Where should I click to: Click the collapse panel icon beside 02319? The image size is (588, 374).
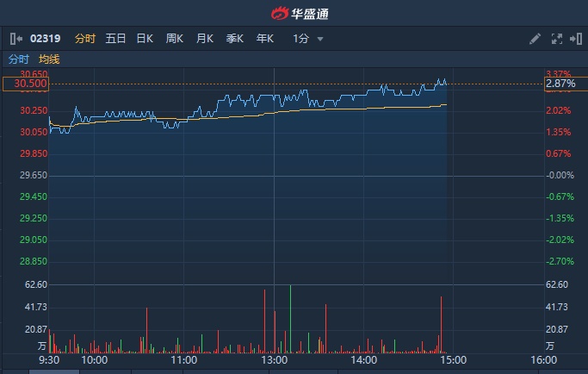click(x=15, y=39)
